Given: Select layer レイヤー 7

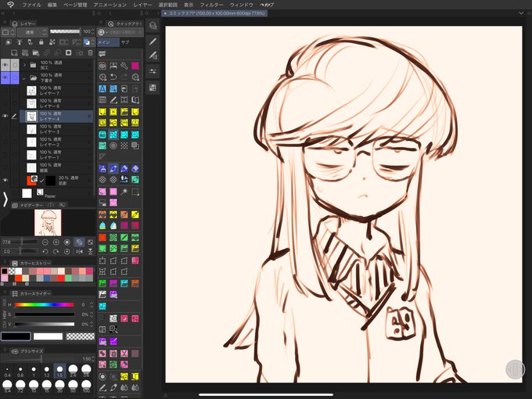Looking at the screenshot, I should pos(56,91).
